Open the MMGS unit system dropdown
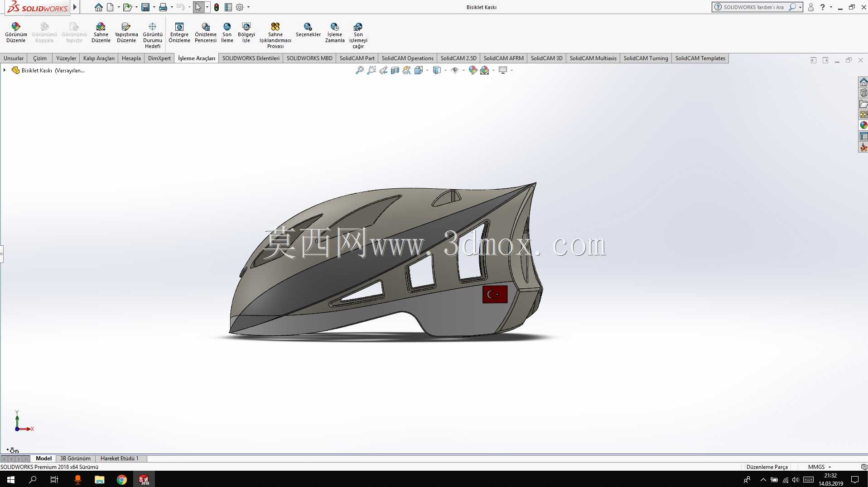The width and height of the screenshot is (868, 487). click(820, 467)
